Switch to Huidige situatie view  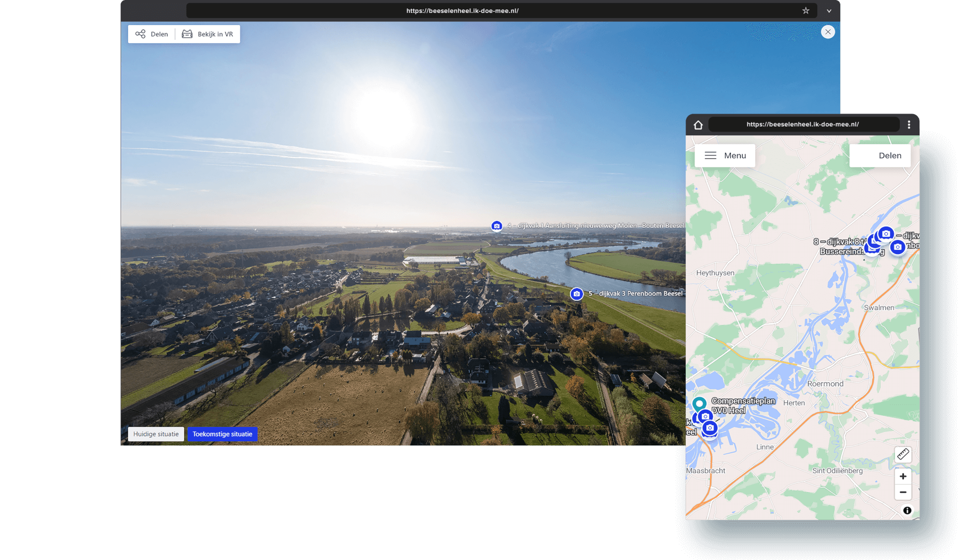point(156,434)
